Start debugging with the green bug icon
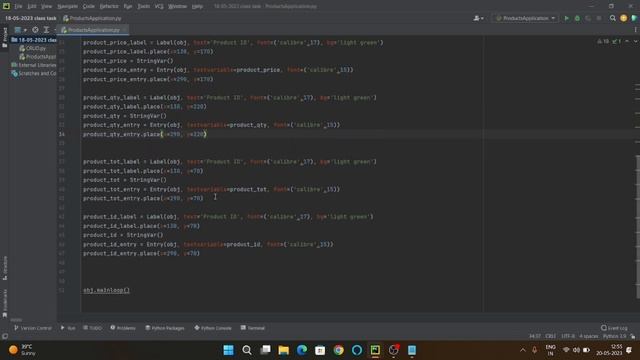Viewport: 640px width, 360px height. [x=577, y=18]
